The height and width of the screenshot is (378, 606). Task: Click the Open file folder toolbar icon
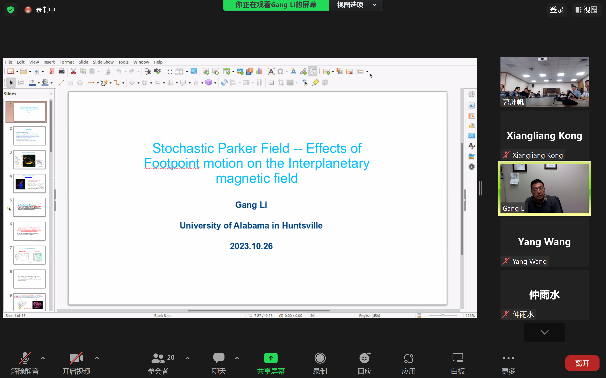click(x=24, y=72)
